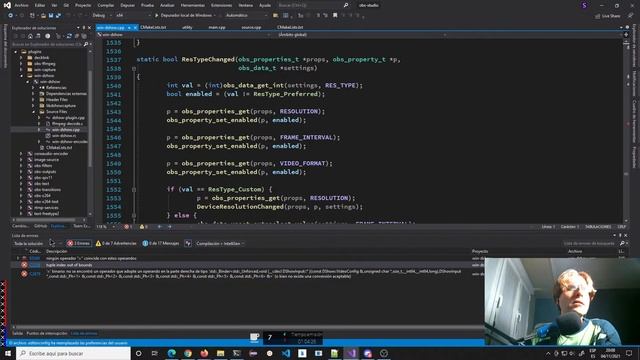Switch to the utility editor tab
The image size is (640, 360).
point(187,27)
